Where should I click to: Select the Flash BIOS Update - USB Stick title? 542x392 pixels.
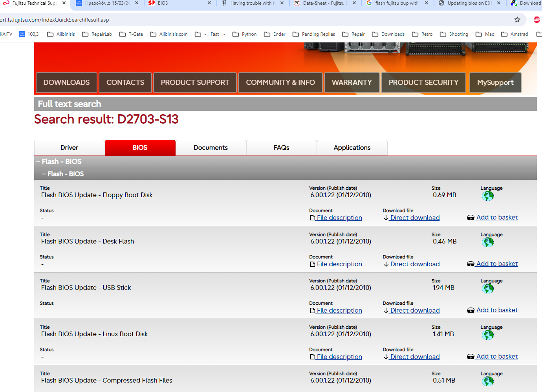click(x=86, y=288)
